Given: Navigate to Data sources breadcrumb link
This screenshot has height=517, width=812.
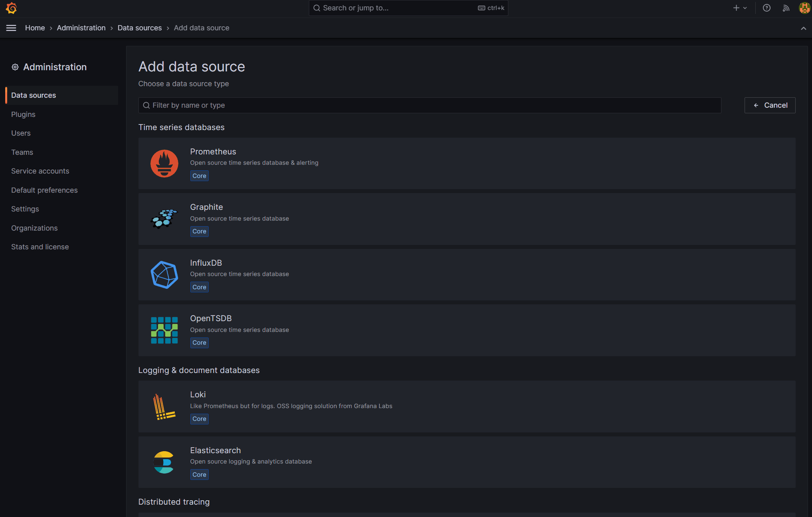Looking at the screenshot, I should pos(140,28).
